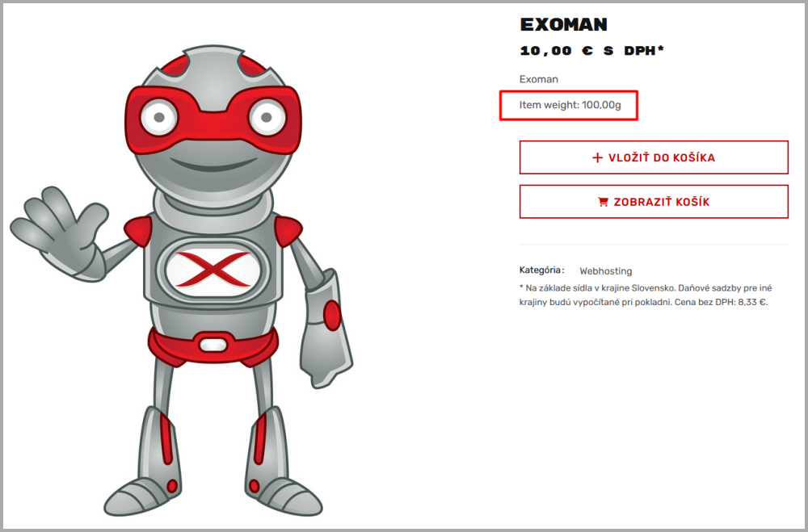Click the Kategória label
This screenshot has width=808, height=532.
(541, 270)
